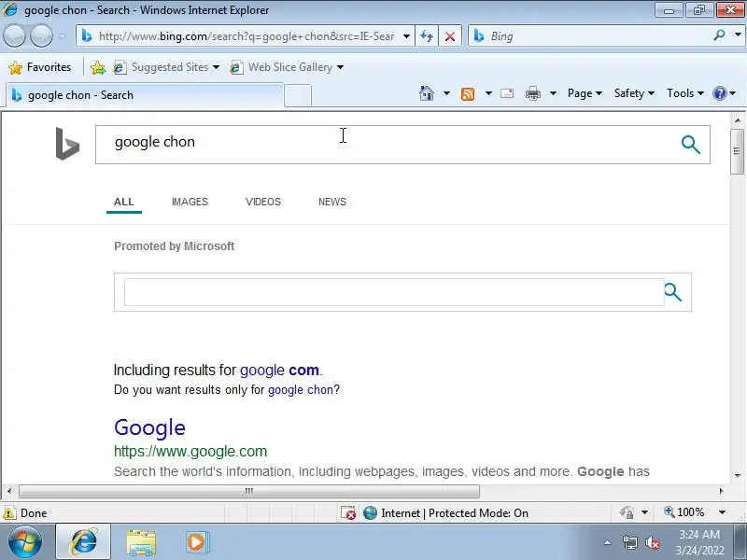This screenshot has width=747, height=560.
Task: Click the status bar warning icon
Action: 9,512
